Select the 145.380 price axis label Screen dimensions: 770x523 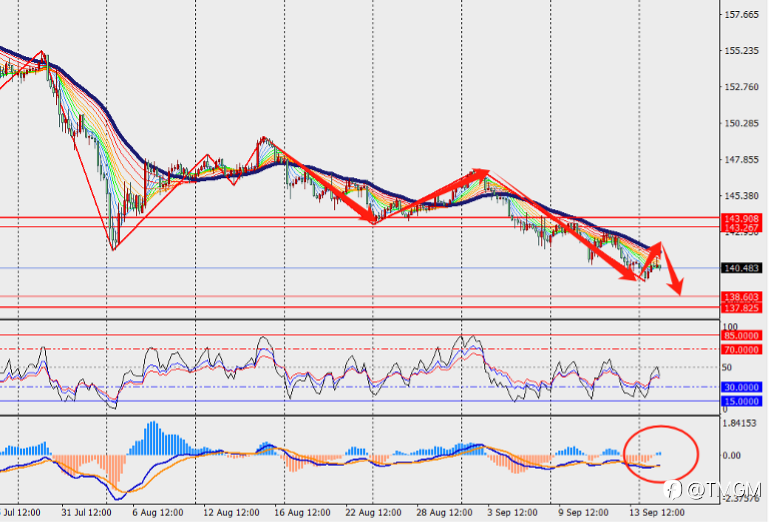[742, 196]
